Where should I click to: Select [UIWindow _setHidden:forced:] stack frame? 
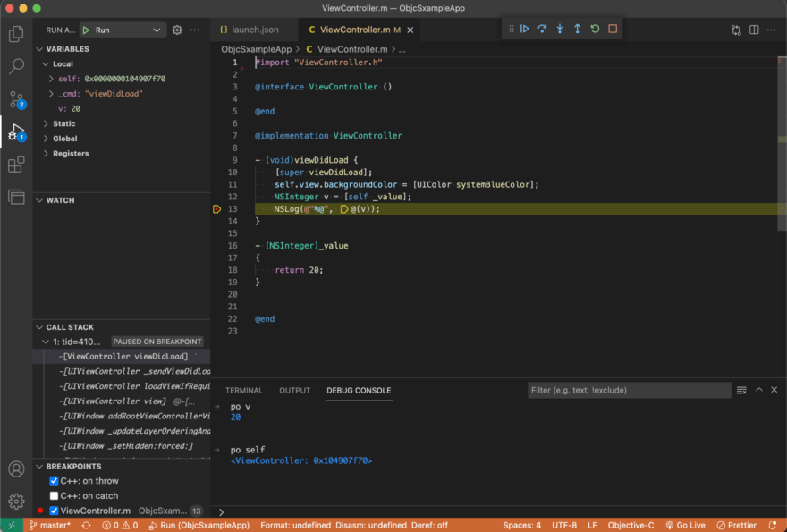pyautogui.click(x=122, y=445)
